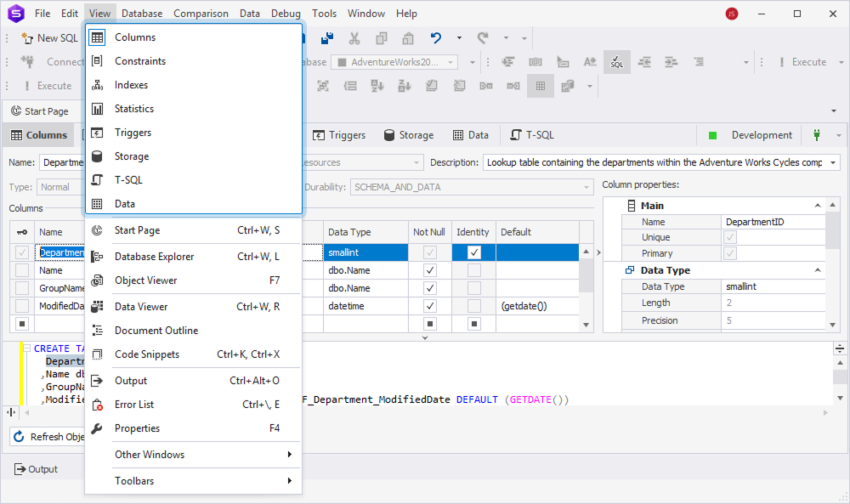Click the blue Undo arrow icon
The height and width of the screenshot is (504, 850).
coord(436,38)
